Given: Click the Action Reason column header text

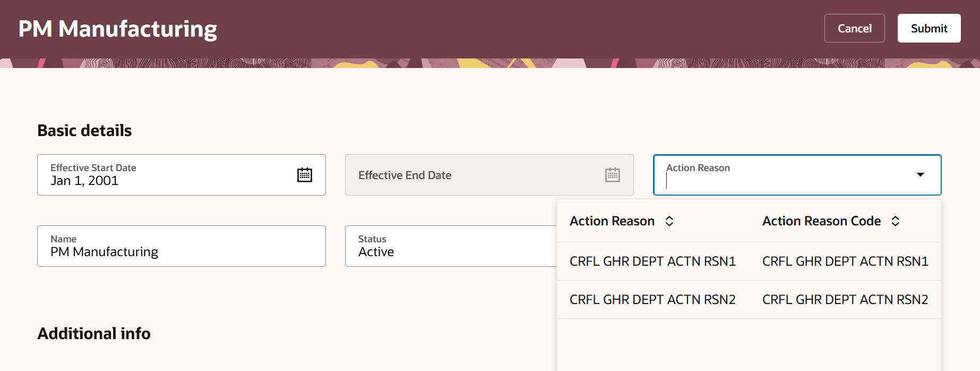Looking at the screenshot, I should coord(612,221).
